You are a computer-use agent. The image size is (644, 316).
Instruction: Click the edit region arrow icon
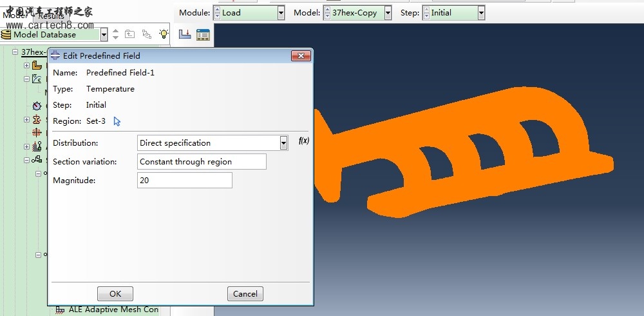point(117,121)
